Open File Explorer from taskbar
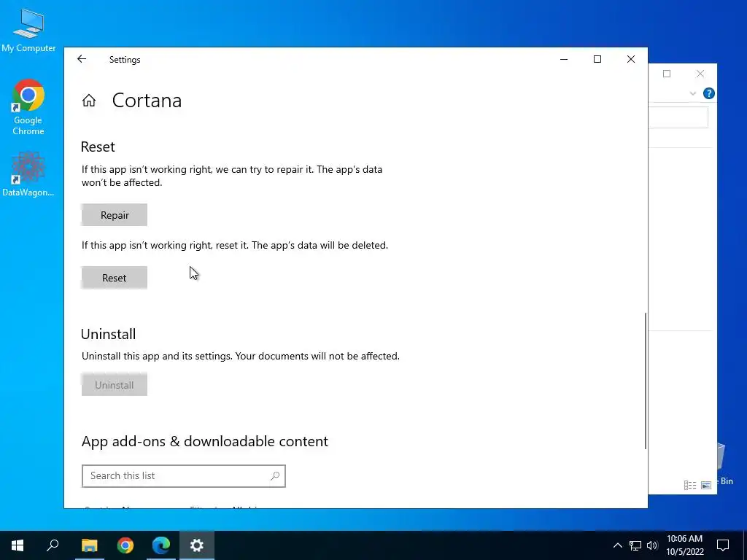Screen dimensions: 747x560 [x=89, y=545]
